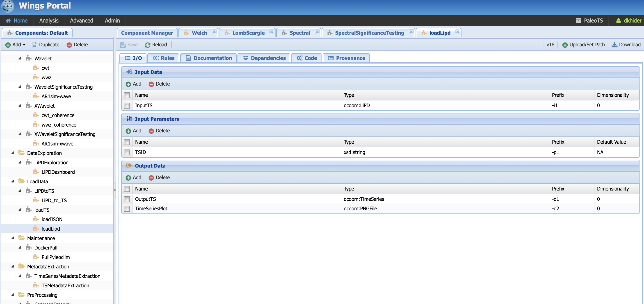This screenshot has height=304, width=644.
Task: Close the Welch tab
Action: (214, 32)
